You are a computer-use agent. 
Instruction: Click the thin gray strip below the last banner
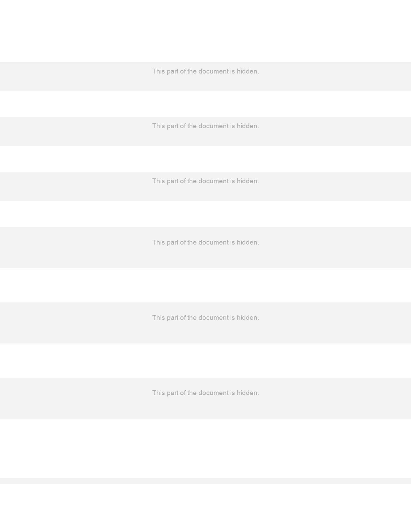click(205, 481)
